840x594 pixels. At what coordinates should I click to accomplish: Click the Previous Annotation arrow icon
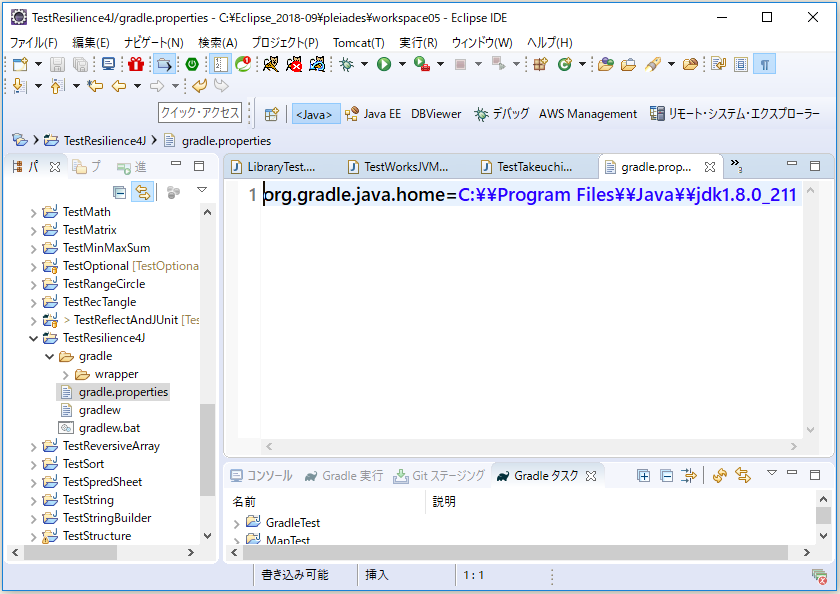pos(57,86)
